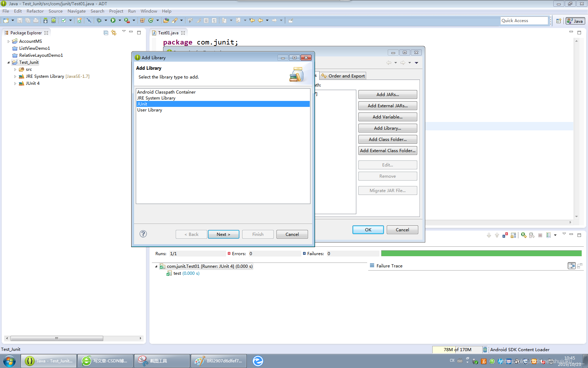Select Android Classpath Container library type

click(x=223, y=92)
